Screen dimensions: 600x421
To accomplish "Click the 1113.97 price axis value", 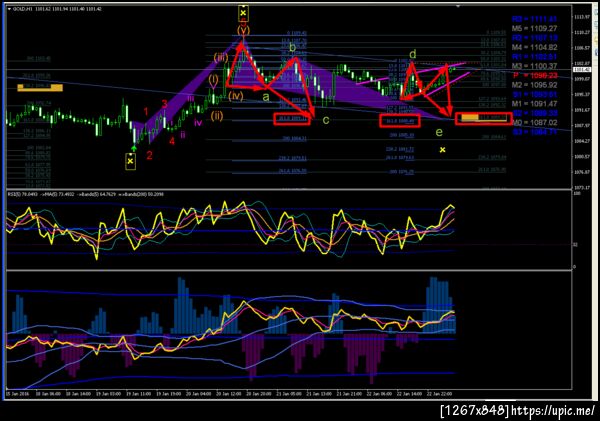I will [x=581, y=17].
